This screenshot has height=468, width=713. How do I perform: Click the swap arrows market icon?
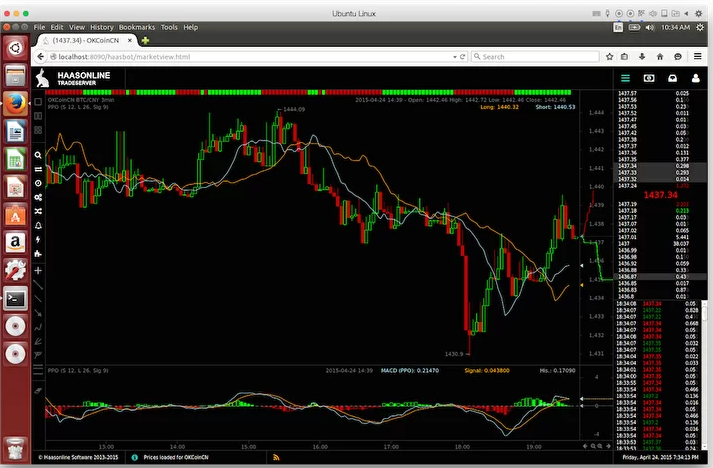[38, 169]
